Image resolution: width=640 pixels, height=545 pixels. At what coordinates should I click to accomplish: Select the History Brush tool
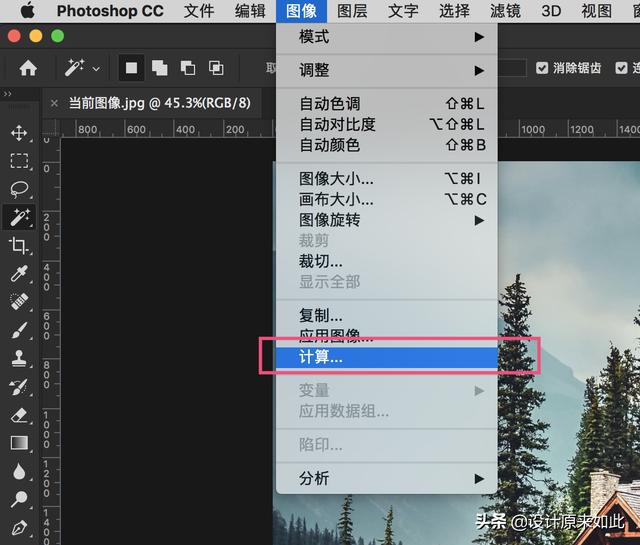pos(19,387)
